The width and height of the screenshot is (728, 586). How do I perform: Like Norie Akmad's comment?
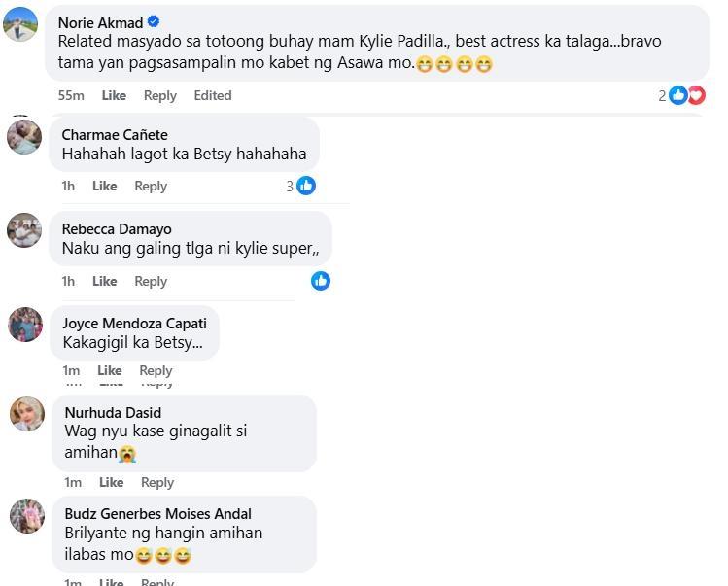114,95
